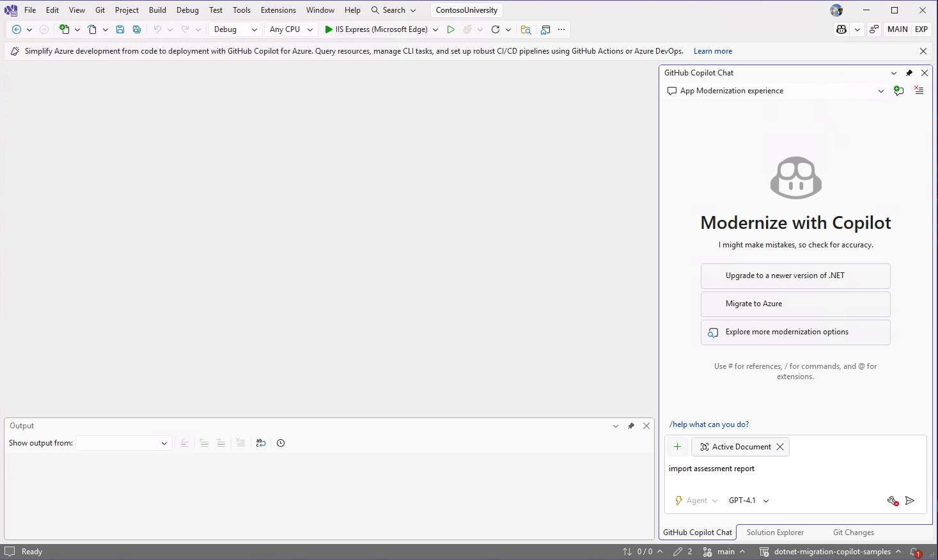Click the Migrate to Azure button

coord(795,304)
